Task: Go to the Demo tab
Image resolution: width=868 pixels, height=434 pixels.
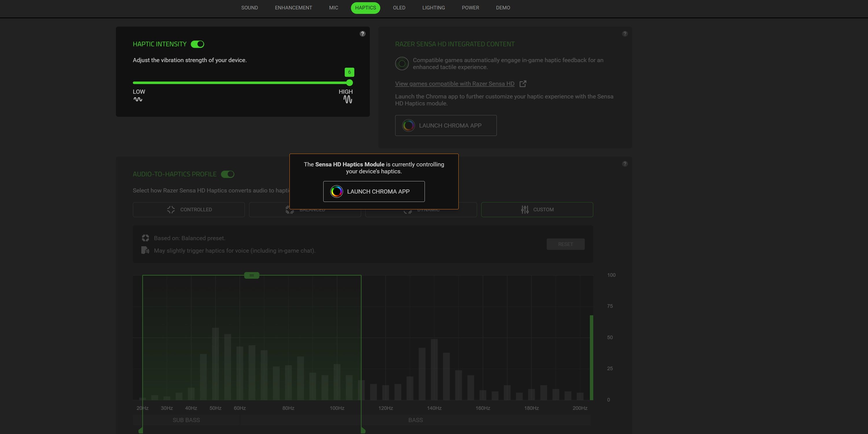Action: [503, 8]
